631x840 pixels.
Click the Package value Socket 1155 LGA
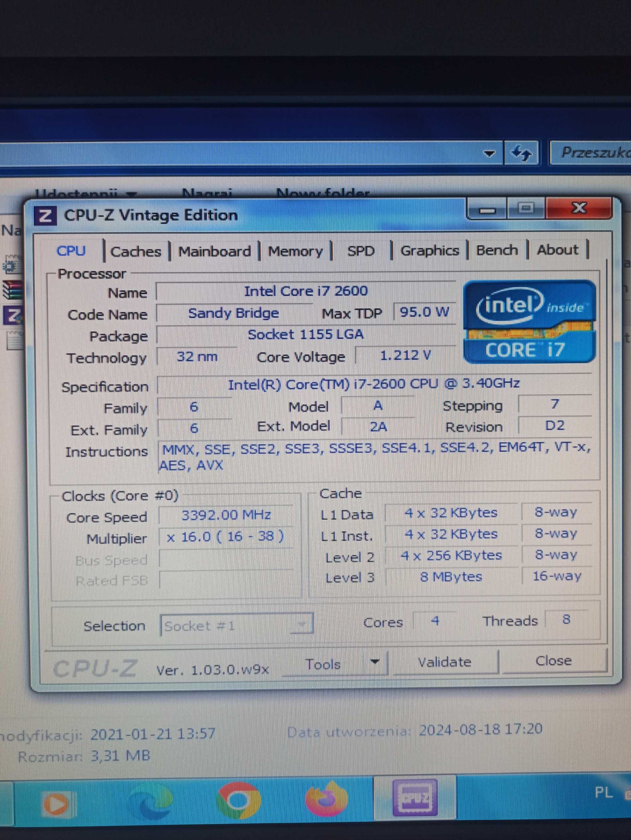(x=306, y=335)
